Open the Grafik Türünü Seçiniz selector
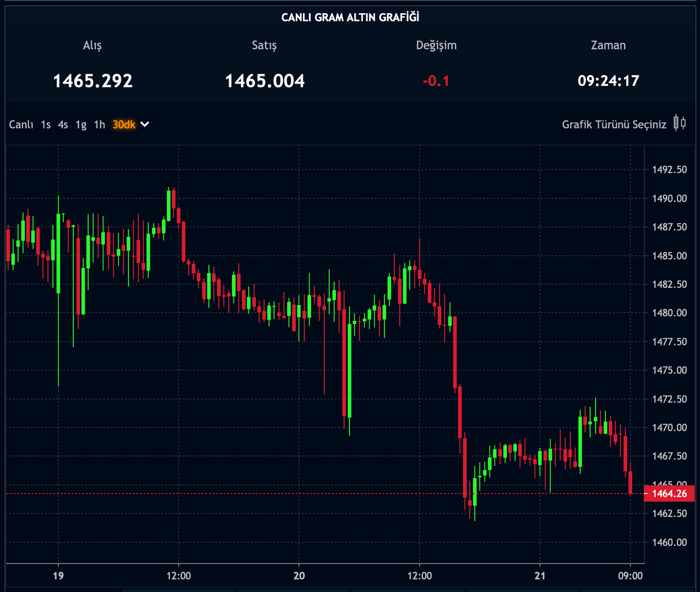This screenshot has width=700, height=592. click(614, 125)
